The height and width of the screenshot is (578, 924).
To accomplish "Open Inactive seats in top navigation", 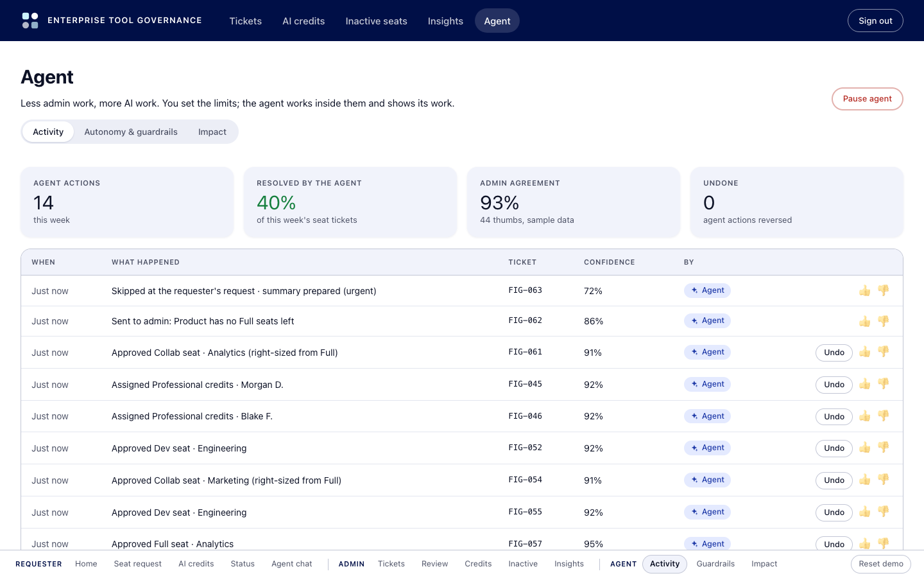I will [x=376, y=21].
